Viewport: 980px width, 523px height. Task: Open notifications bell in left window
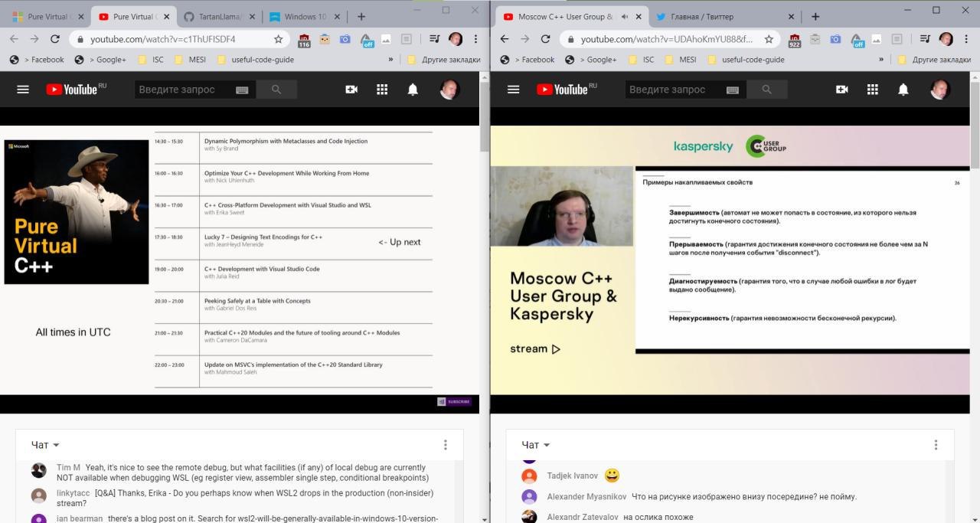413,90
